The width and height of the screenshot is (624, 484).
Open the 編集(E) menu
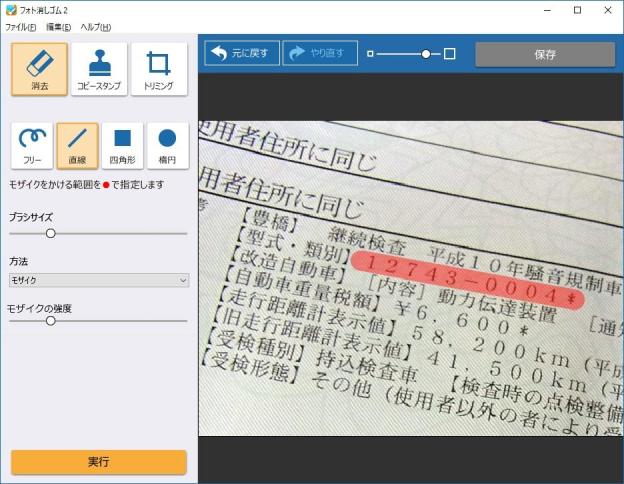click(x=58, y=27)
